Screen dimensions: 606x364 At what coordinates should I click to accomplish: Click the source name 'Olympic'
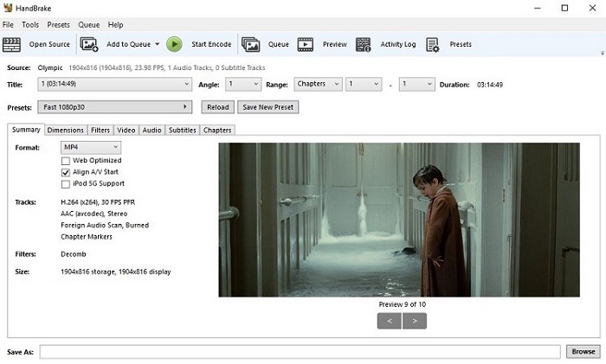click(x=50, y=68)
